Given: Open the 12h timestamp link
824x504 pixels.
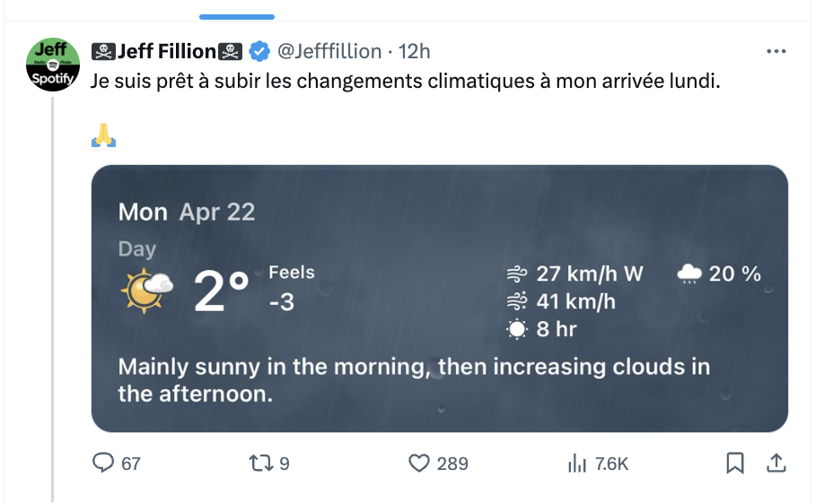Looking at the screenshot, I should [x=414, y=51].
